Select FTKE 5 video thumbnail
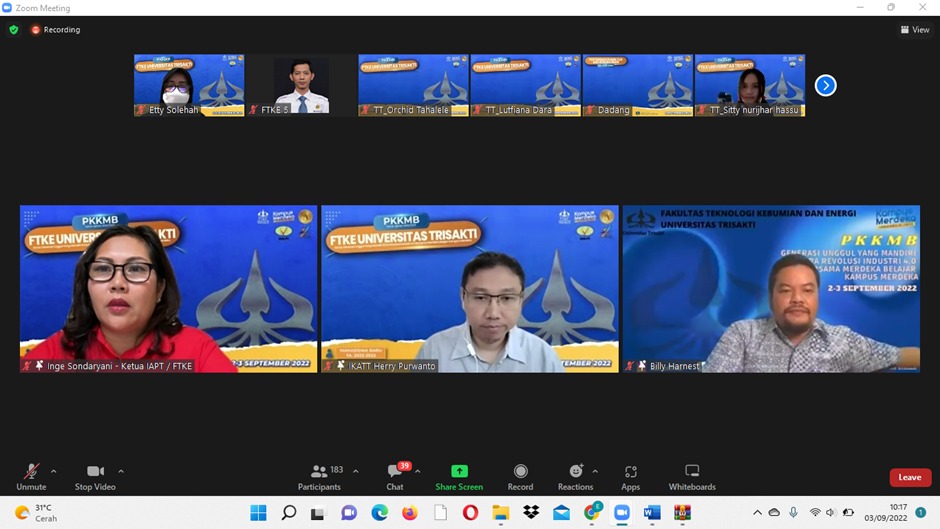 pos(302,85)
